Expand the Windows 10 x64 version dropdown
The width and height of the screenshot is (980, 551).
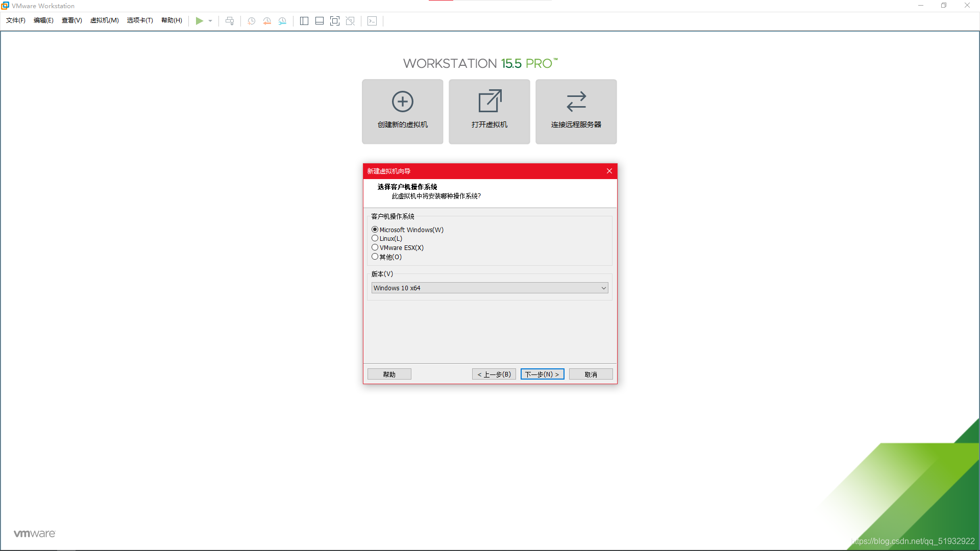[x=603, y=288]
